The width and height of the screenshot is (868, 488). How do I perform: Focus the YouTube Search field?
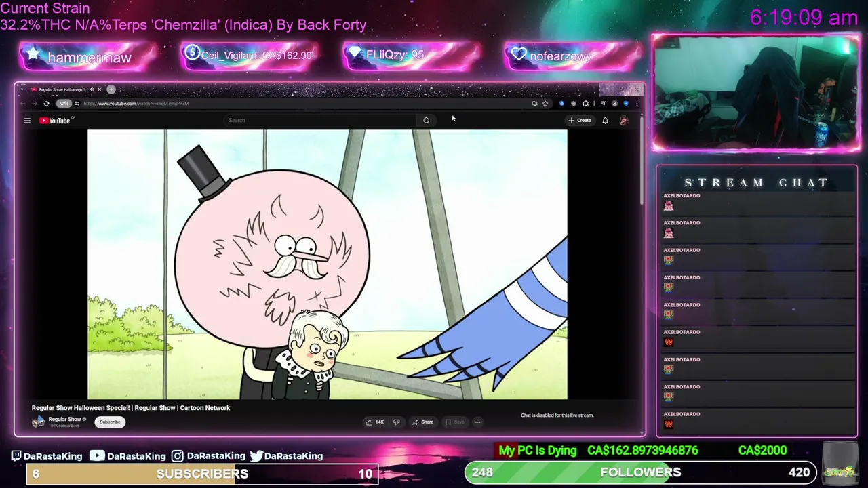[320, 121]
